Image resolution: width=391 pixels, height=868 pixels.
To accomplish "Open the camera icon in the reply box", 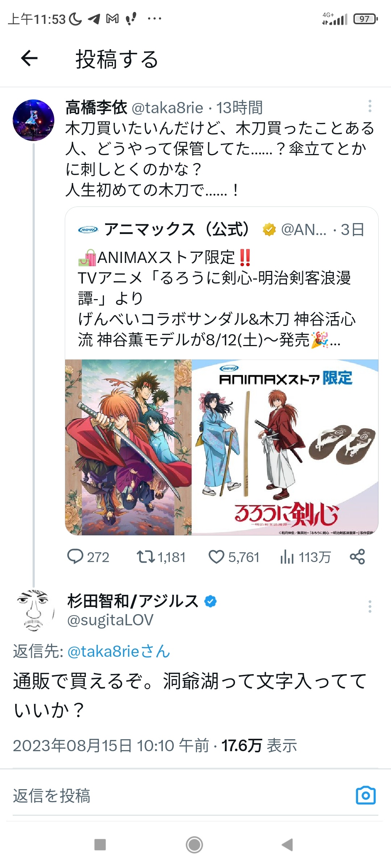I will 366,795.
